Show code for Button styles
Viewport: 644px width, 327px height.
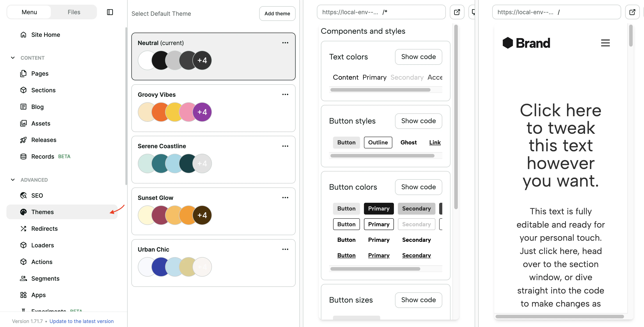pos(419,121)
